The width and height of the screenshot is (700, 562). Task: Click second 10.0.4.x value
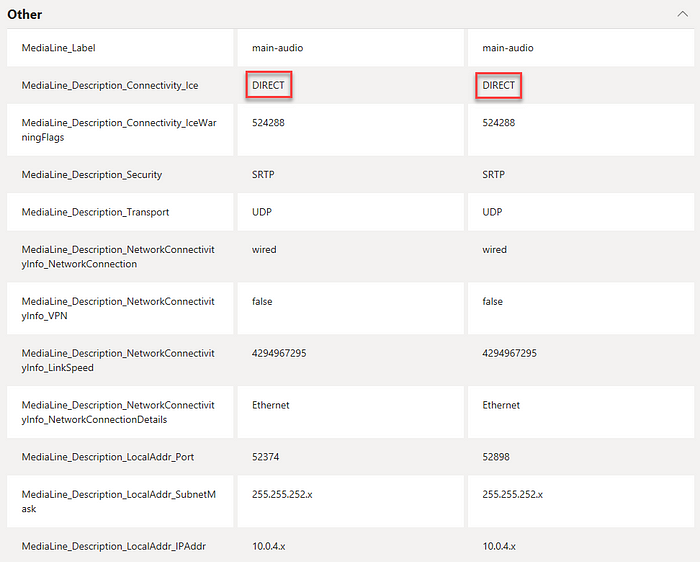(x=499, y=546)
